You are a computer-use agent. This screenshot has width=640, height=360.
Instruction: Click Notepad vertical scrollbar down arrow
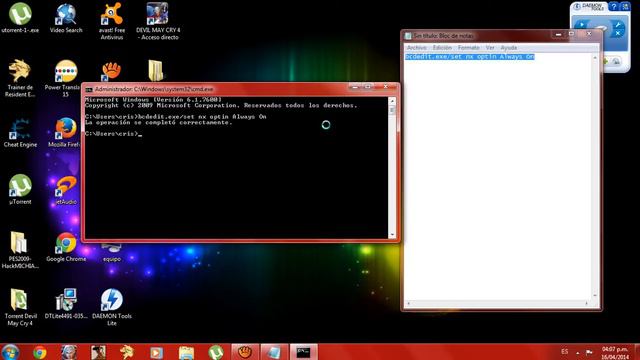595,296
